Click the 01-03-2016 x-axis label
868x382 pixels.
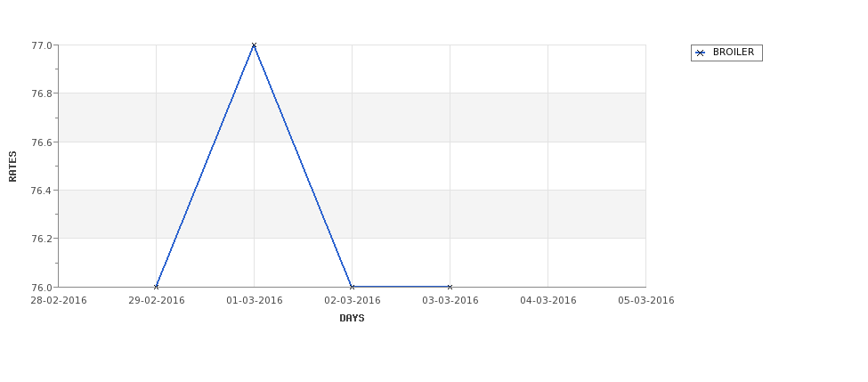click(255, 301)
